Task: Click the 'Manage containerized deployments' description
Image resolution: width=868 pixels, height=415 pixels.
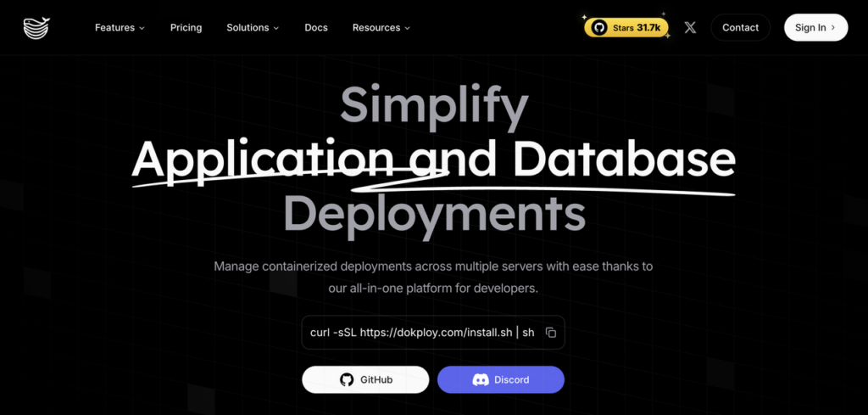Action: pos(433,278)
